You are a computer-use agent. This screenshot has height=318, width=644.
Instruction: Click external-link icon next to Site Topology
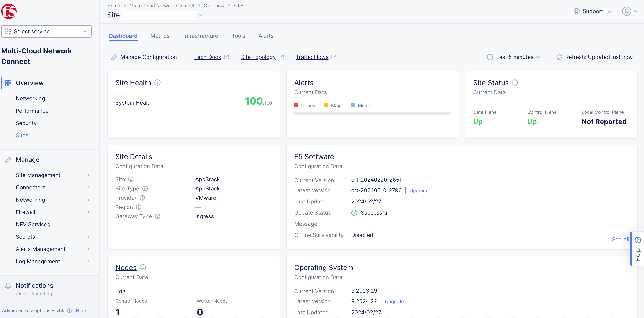coord(281,57)
